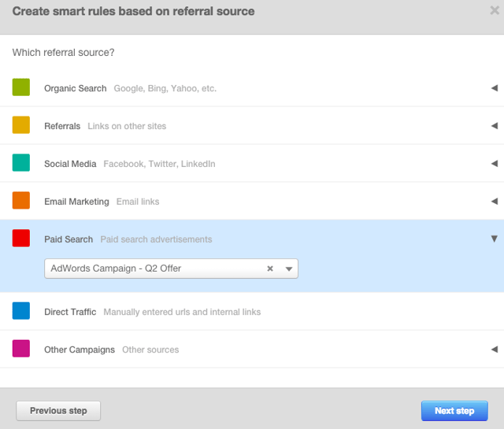Screen dimensions: 504x429
Task: Select the Social Media referral source label
Action: tap(70, 164)
